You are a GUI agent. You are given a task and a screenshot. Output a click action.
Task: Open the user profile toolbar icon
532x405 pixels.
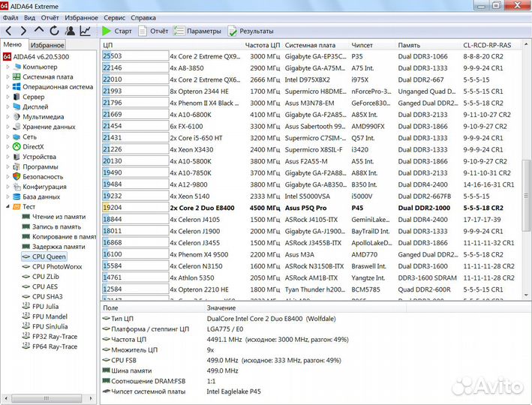(70, 31)
